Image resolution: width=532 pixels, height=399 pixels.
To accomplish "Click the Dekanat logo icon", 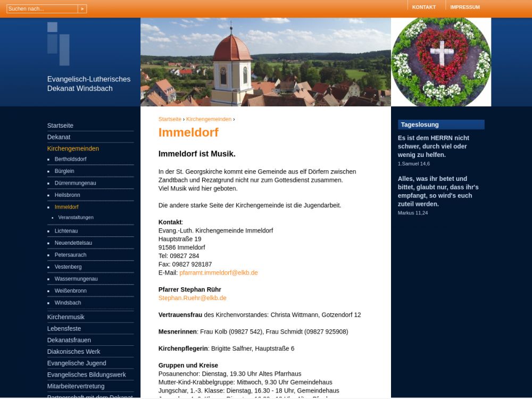I will coord(58,44).
